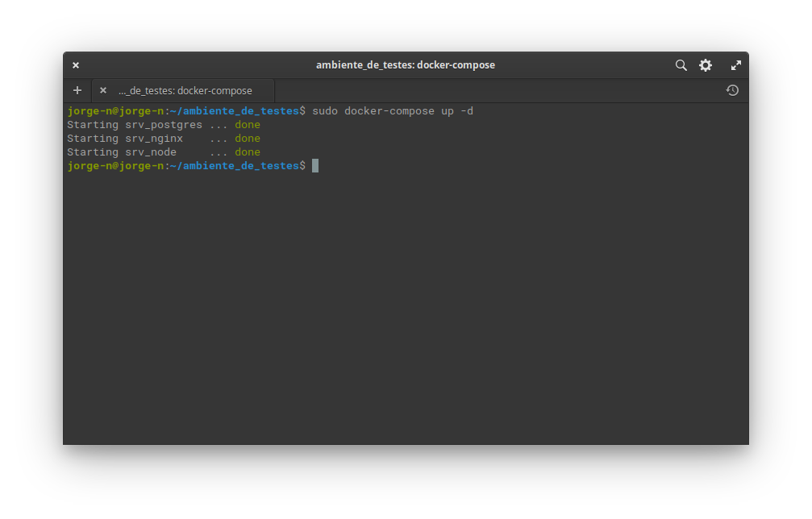Click the "done" status after srv_postgres
The width and height of the screenshot is (812, 519).
coord(248,125)
